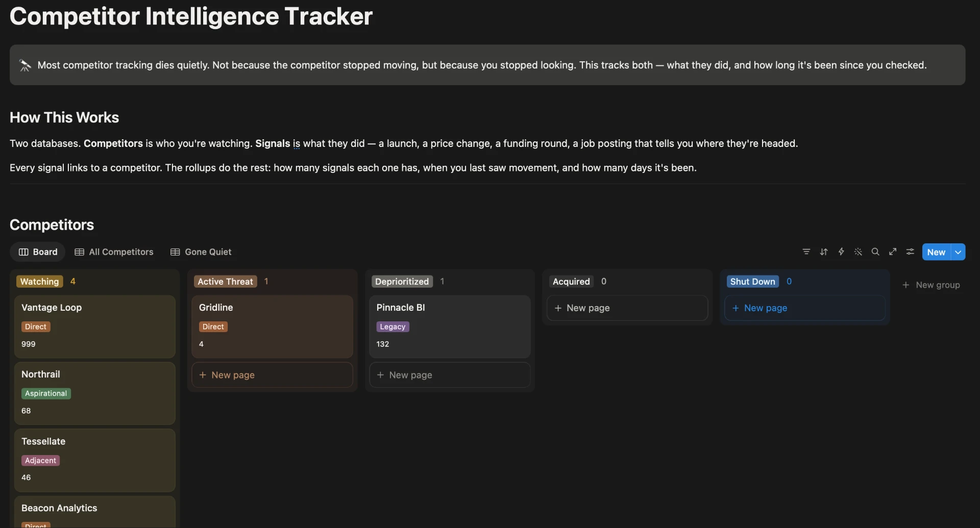Open automations via the lightning bolt icon
The width and height of the screenshot is (980, 528).
pos(841,252)
